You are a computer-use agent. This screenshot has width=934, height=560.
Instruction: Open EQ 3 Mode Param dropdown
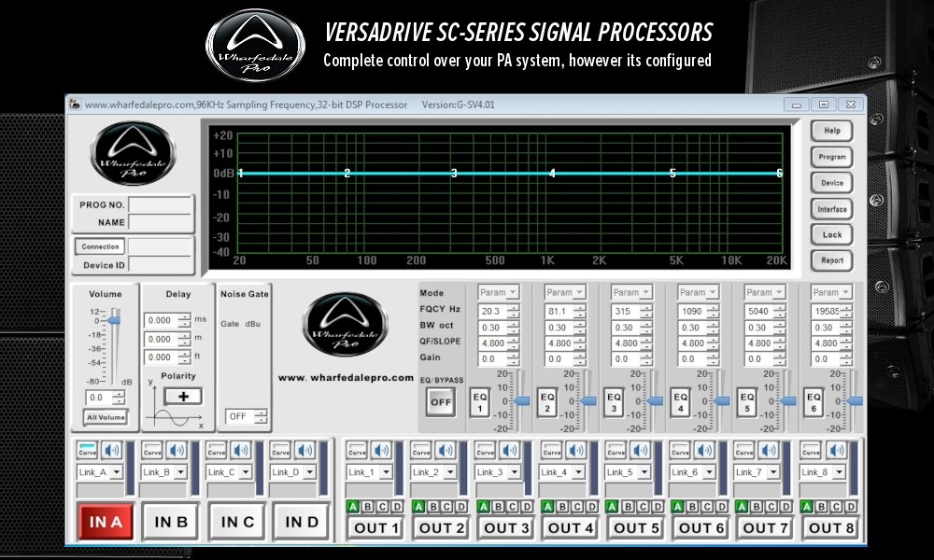[632, 292]
